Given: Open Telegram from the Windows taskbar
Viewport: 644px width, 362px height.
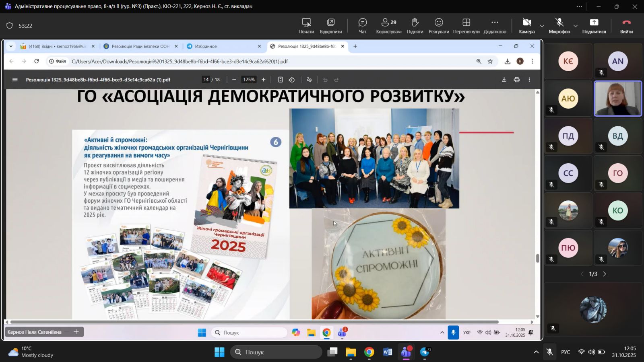Looking at the screenshot, I should [x=425, y=352].
